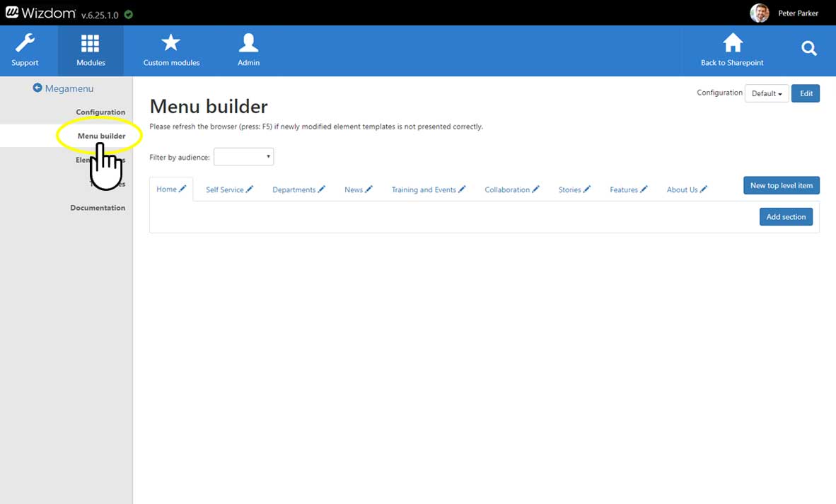Screen dimensions: 836x504
Task: Open Documentation in the sidebar
Action: pos(98,208)
